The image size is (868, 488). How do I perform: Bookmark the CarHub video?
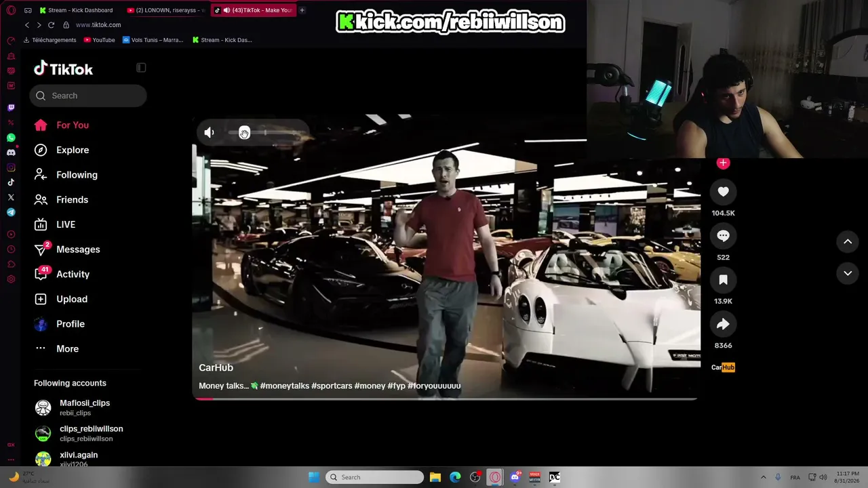click(723, 280)
